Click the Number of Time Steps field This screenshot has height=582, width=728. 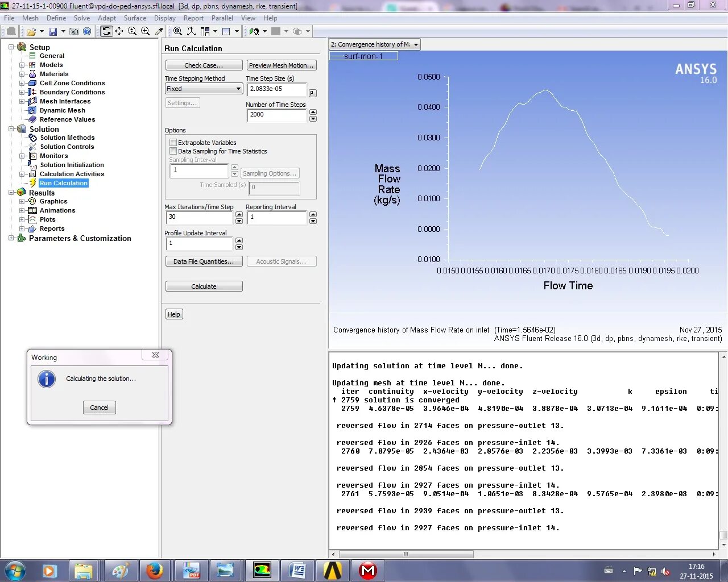pyautogui.click(x=277, y=115)
